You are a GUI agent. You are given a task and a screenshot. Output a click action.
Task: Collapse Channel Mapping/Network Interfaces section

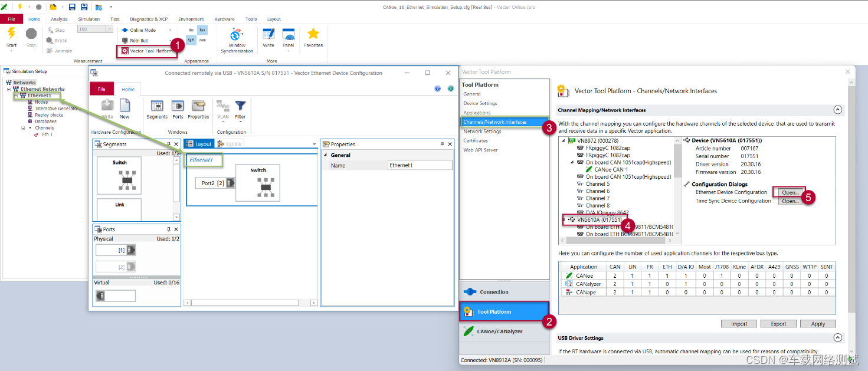point(837,110)
